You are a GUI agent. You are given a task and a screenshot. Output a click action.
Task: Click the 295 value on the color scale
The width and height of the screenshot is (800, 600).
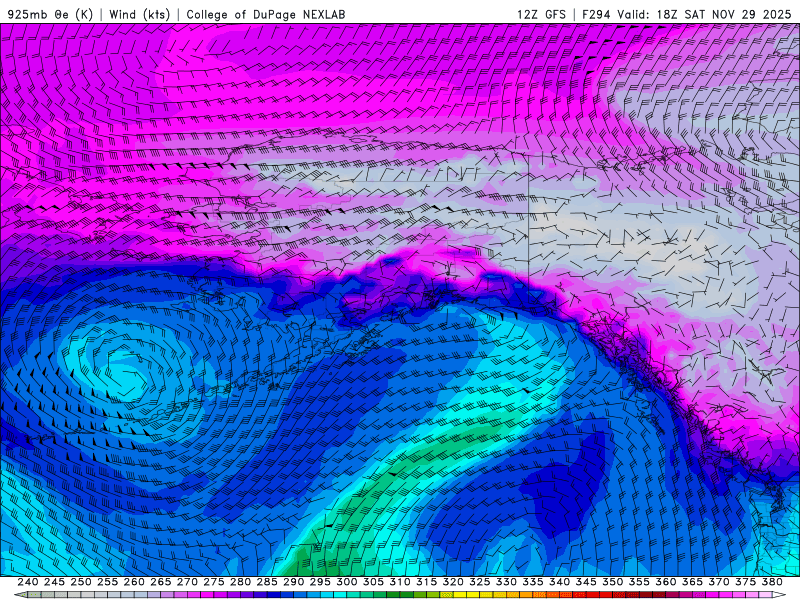[320, 582]
